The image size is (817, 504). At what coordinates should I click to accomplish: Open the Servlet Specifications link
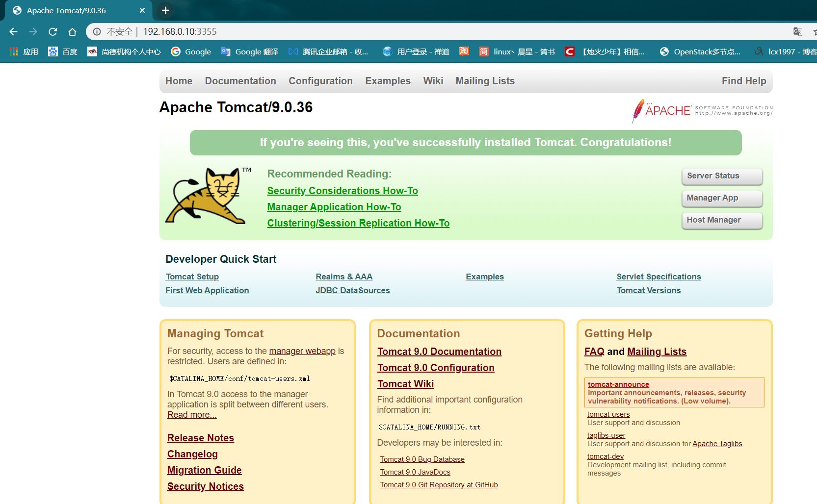659,277
